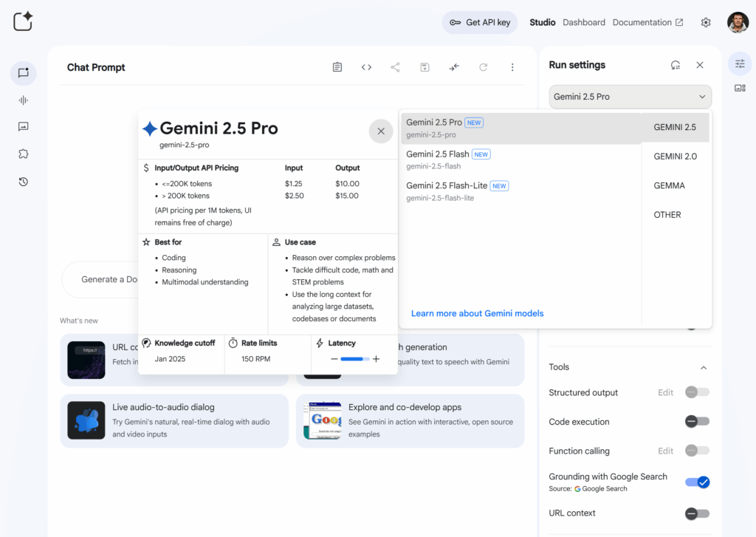The height and width of the screenshot is (537, 756).
Task: Click Edit next to Structured output
Action: coord(665,393)
